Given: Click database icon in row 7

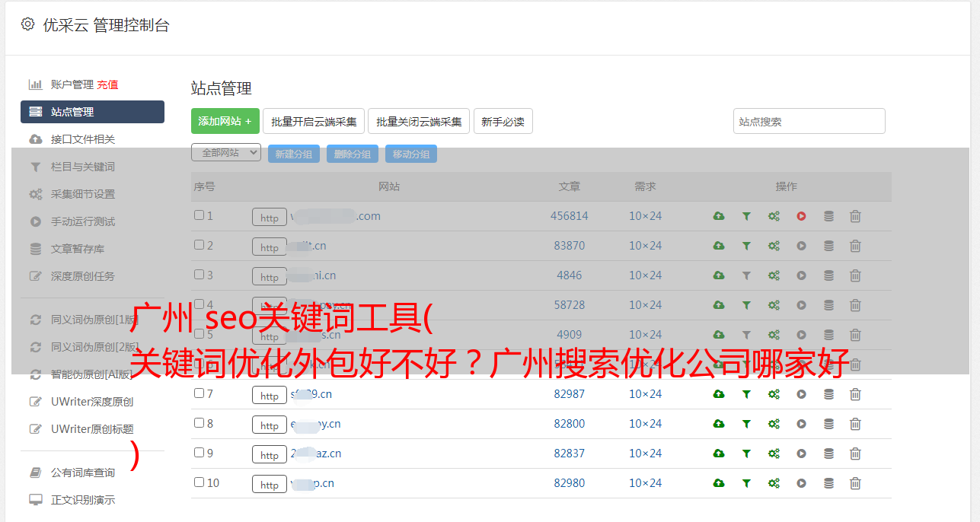Looking at the screenshot, I should (x=828, y=394).
